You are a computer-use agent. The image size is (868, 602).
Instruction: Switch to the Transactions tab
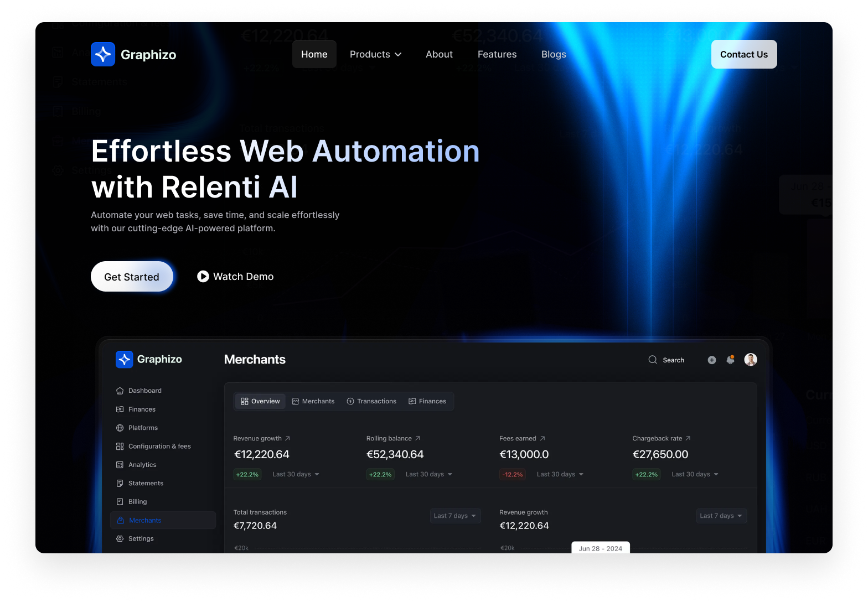point(371,401)
